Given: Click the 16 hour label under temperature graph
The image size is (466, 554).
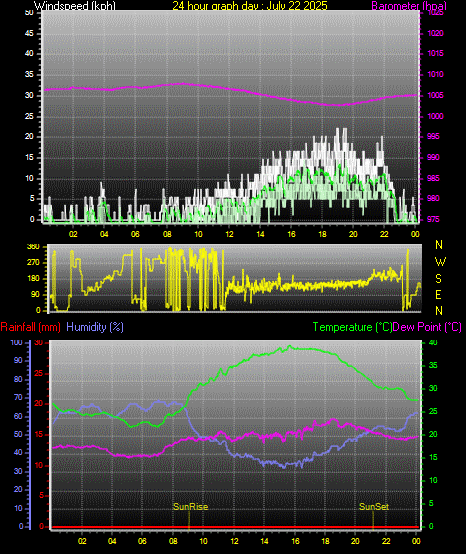Looking at the screenshot, I should point(295,541).
